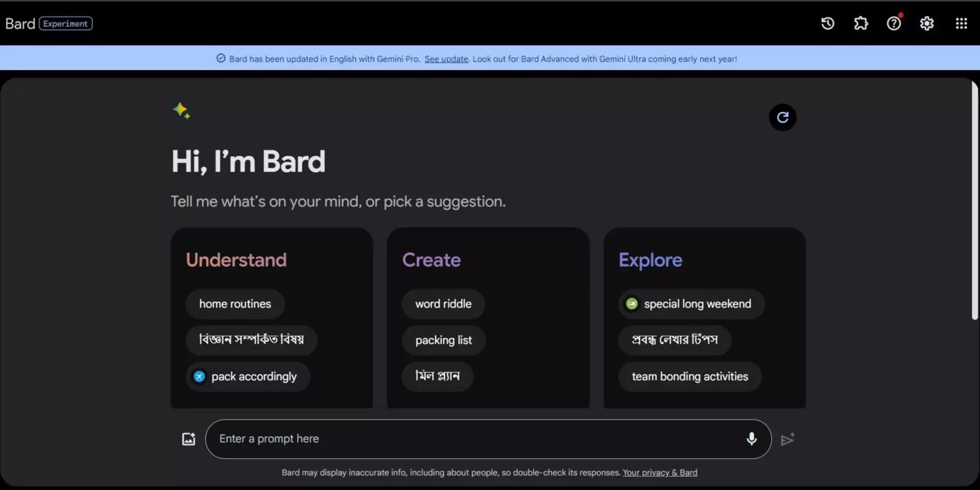Open Your privacy & Bard link

[660, 472]
